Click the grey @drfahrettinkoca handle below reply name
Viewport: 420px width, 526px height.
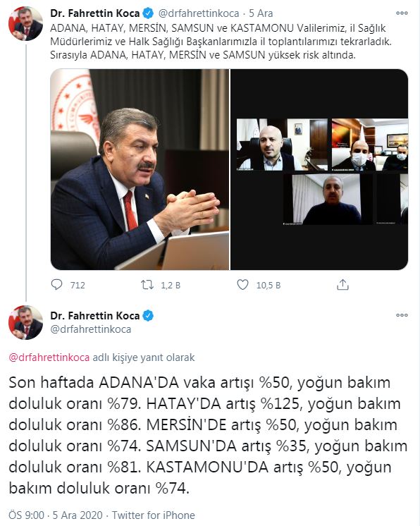coord(90,329)
